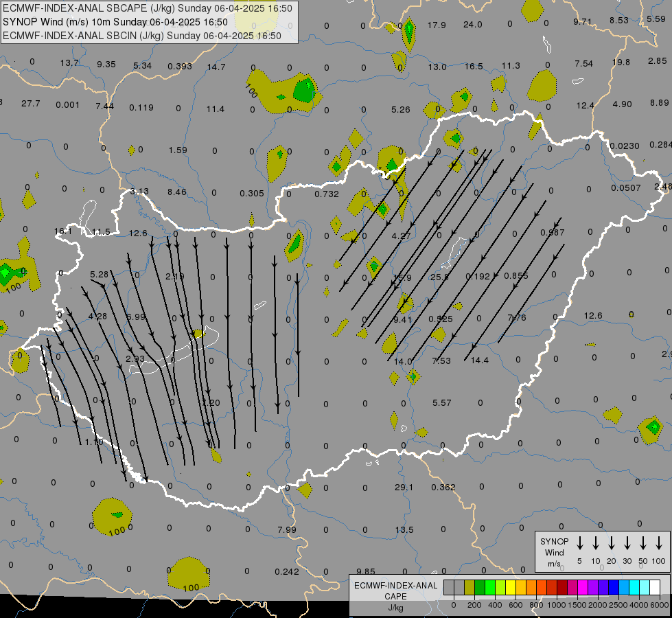Select the yellow-green CAPE legend swatch
This screenshot has width=672, height=618.
click(x=500, y=587)
